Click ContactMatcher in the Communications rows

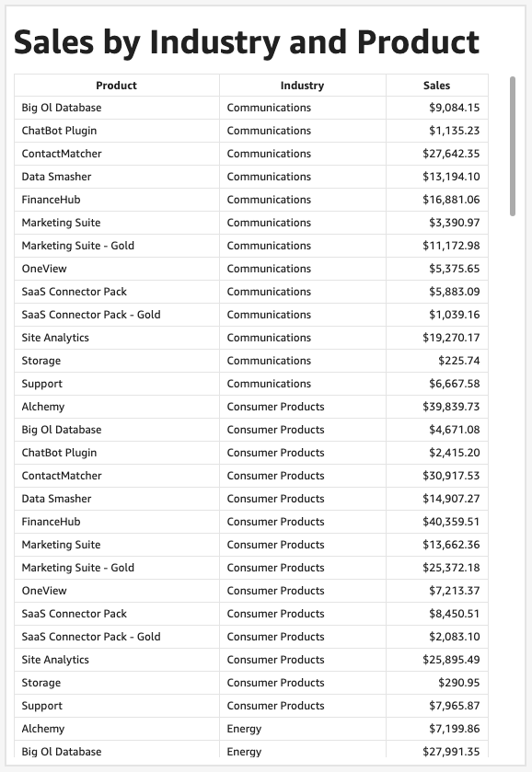[x=62, y=154]
